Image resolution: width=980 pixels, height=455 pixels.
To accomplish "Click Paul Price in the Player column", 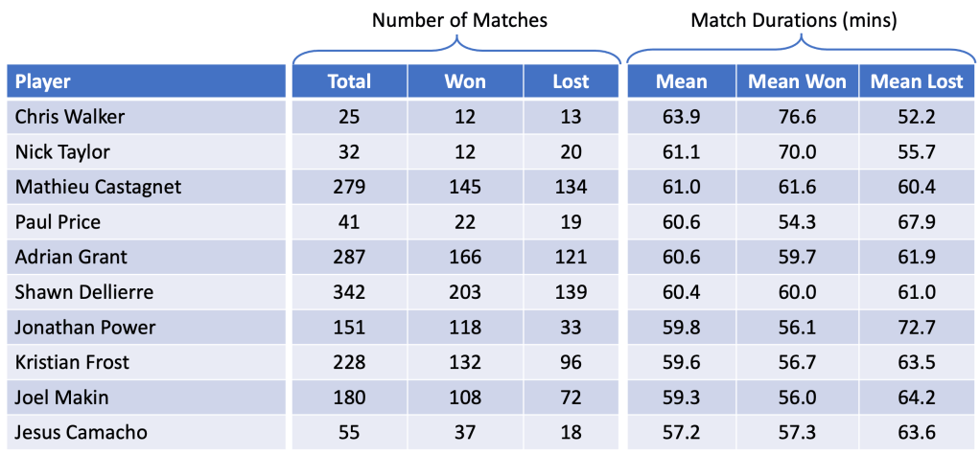I will [58, 222].
